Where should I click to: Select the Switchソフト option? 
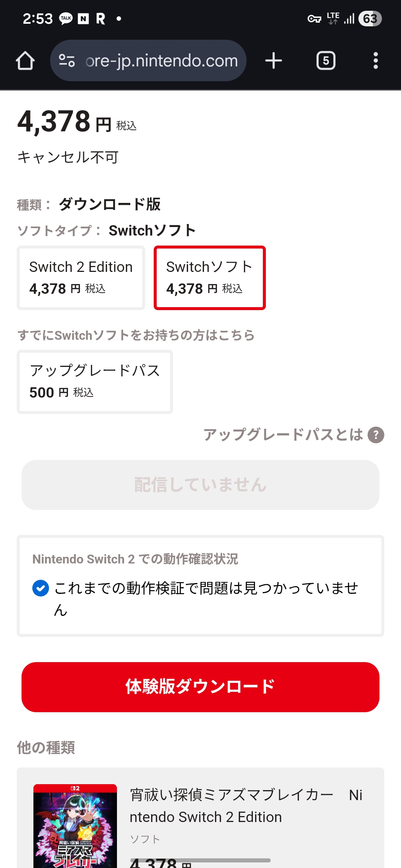[x=210, y=277]
